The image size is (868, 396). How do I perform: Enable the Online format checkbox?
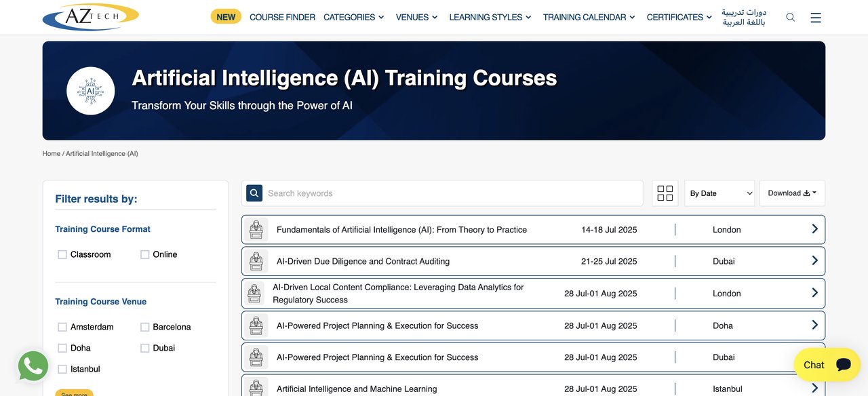pyautogui.click(x=145, y=254)
